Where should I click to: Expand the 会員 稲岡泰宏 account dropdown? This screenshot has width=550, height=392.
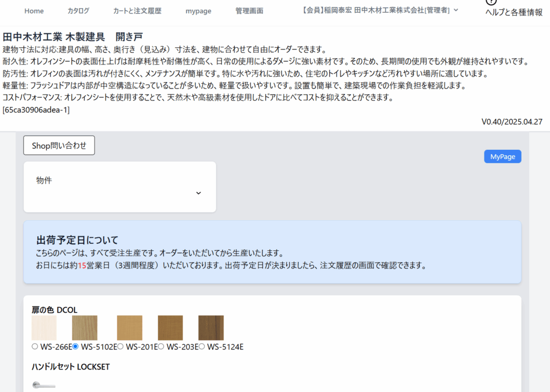click(380, 10)
